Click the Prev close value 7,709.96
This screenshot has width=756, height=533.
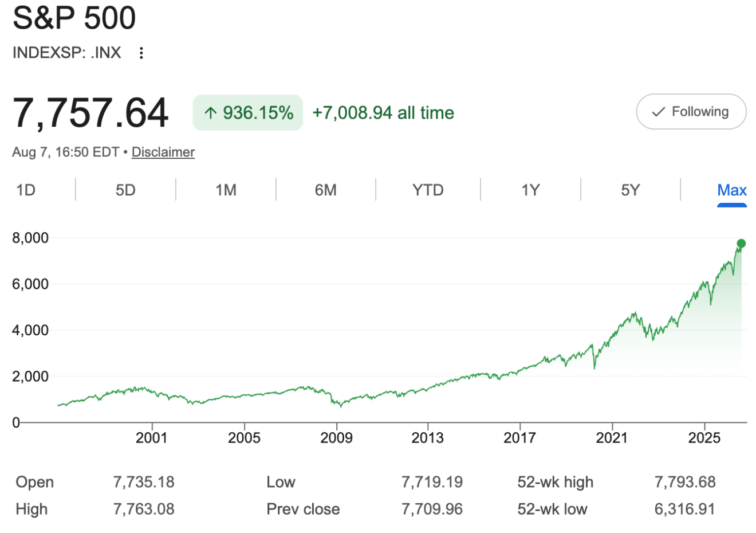432,509
